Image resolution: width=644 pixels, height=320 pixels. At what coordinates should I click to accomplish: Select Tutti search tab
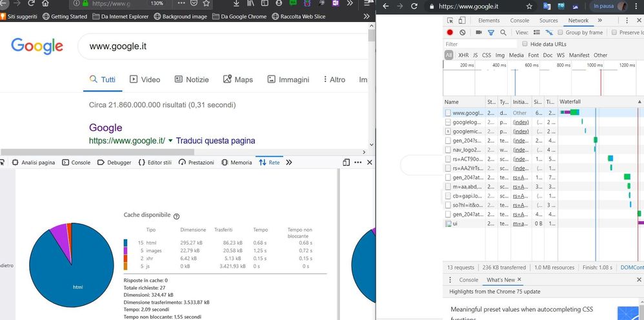click(103, 80)
